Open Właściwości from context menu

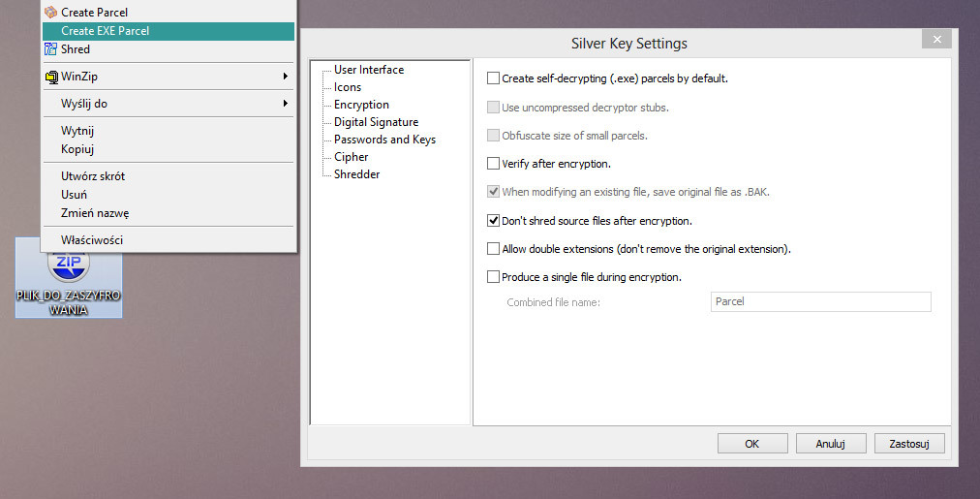click(168, 240)
